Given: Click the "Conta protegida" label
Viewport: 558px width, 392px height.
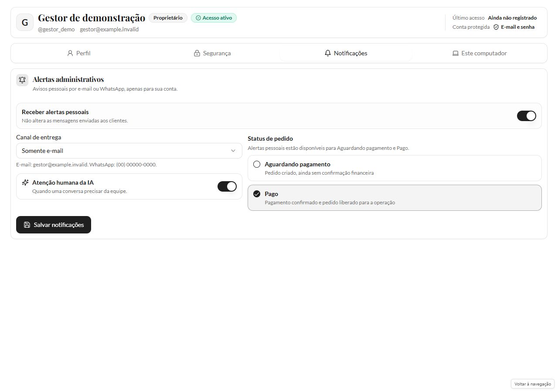Looking at the screenshot, I should (471, 27).
